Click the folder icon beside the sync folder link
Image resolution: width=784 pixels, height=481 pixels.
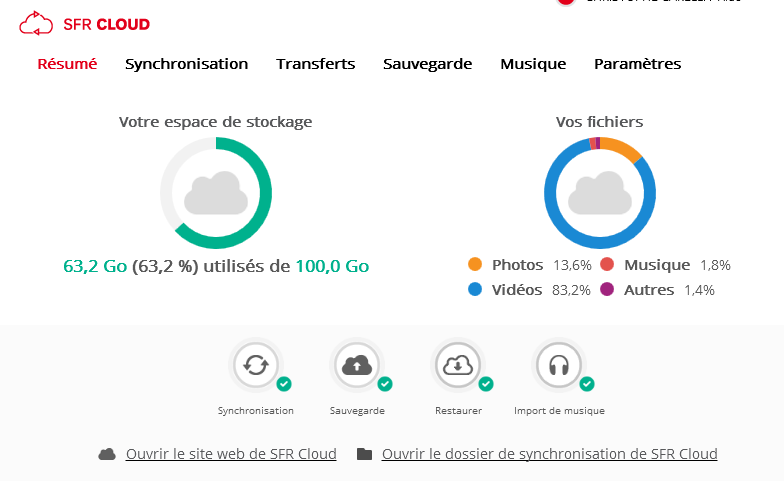364,454
